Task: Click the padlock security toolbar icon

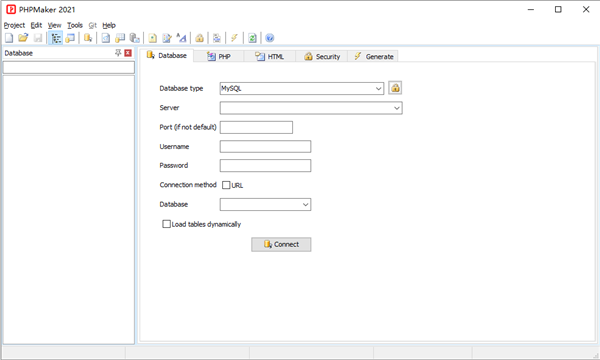Action: [199, 38]
